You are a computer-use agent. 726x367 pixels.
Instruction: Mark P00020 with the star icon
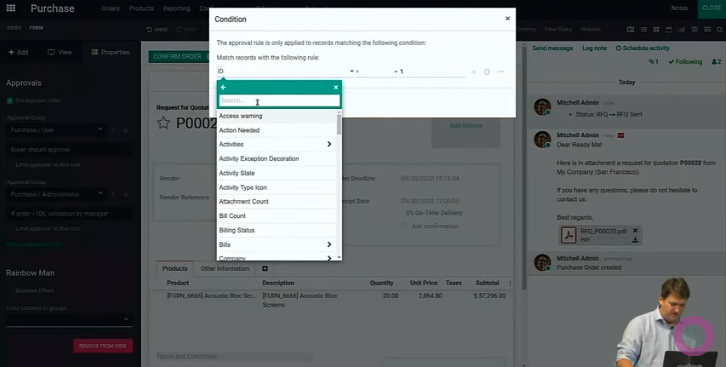tap(163, 123)
